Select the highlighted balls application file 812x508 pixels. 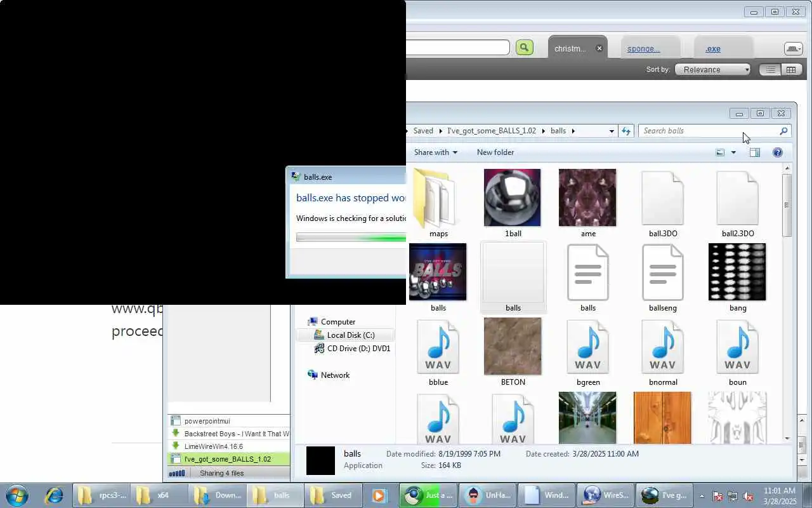(513, 277)
